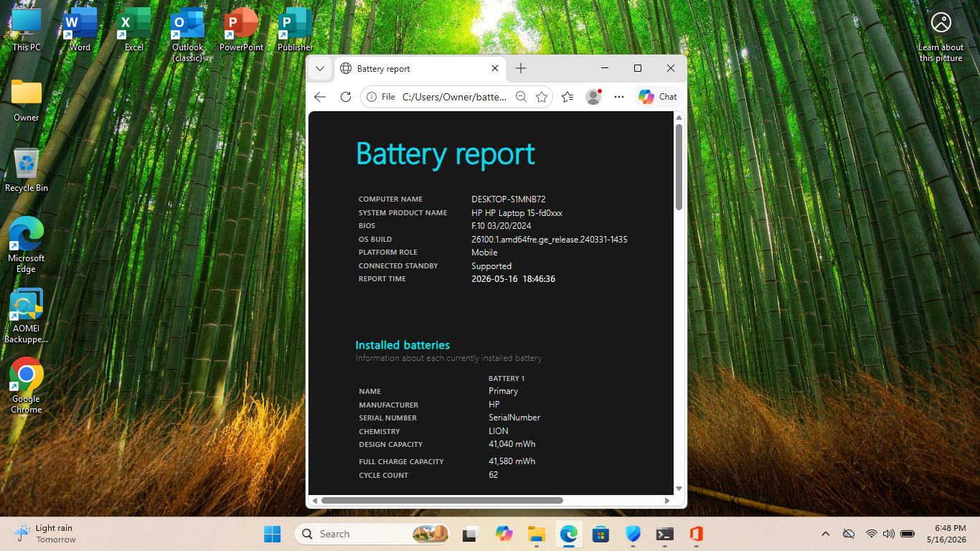Click chemistry value LION

tap(499, 431)
